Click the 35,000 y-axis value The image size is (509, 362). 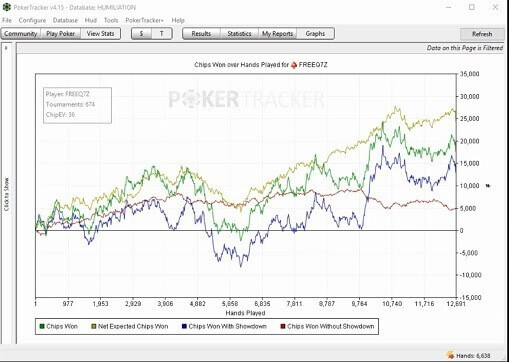coord(470,74)
